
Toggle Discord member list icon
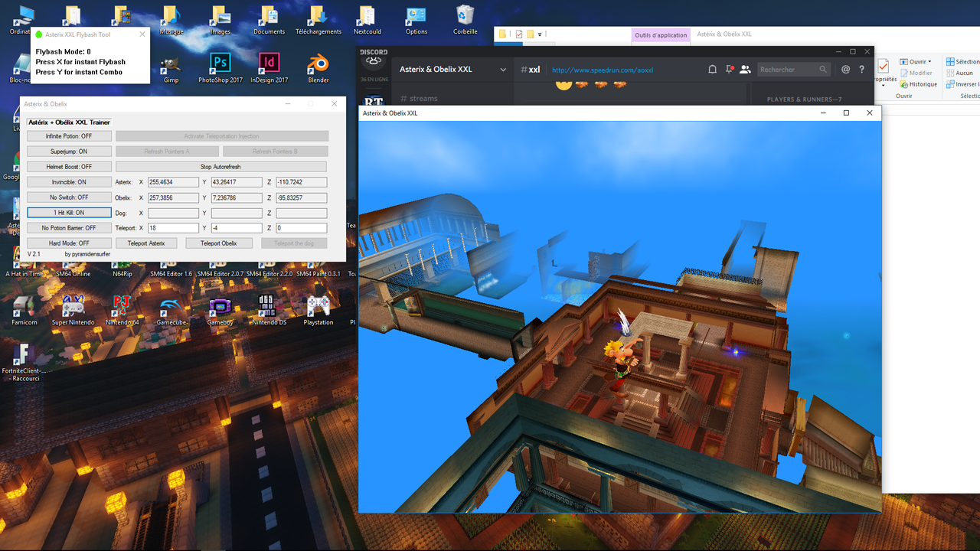pos(745,69)
